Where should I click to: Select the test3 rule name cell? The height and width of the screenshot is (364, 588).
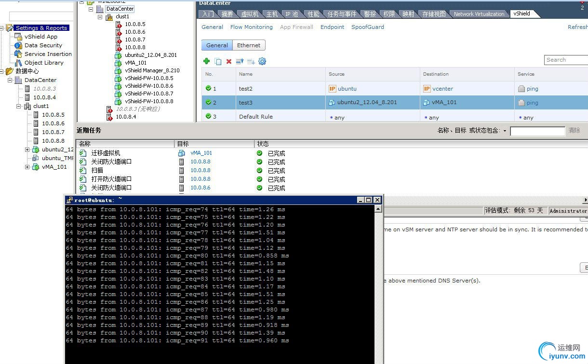point(281,102)
